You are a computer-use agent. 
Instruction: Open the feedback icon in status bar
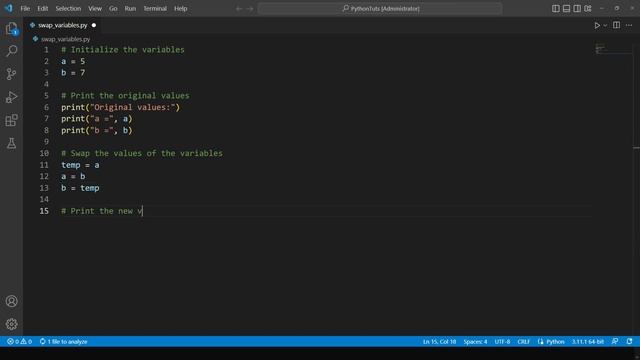pos(615,342)
